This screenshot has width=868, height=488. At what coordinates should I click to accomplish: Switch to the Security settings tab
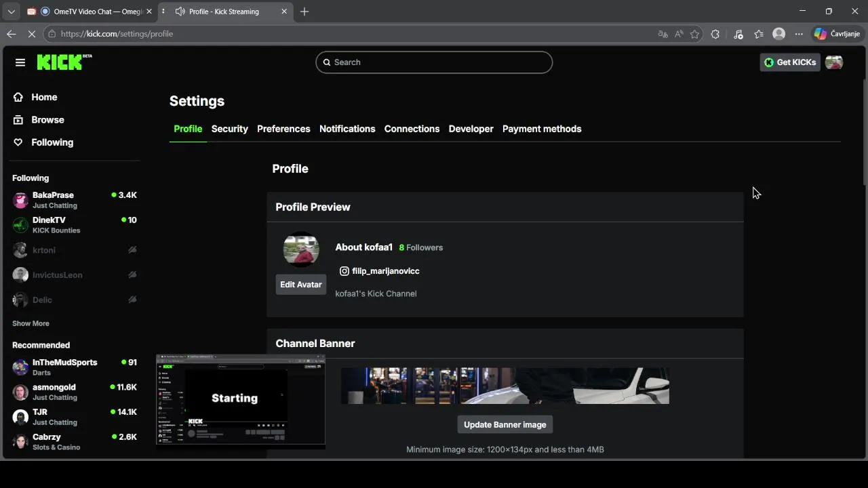coord(229,129)
